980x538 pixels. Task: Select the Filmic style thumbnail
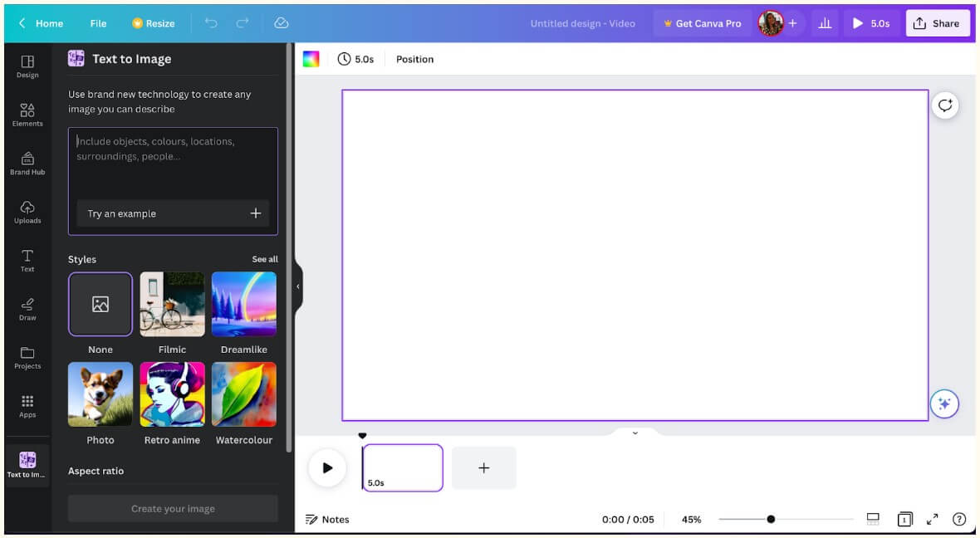[172, 304]
